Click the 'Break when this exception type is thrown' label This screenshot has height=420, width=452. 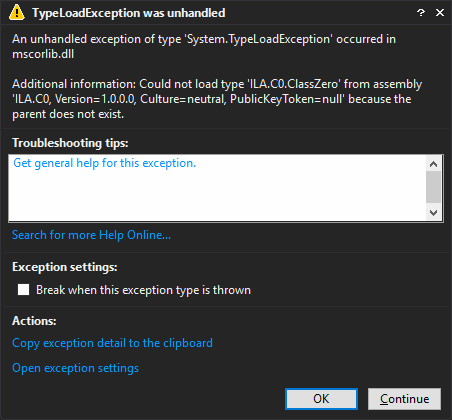(x=143, y=290)
